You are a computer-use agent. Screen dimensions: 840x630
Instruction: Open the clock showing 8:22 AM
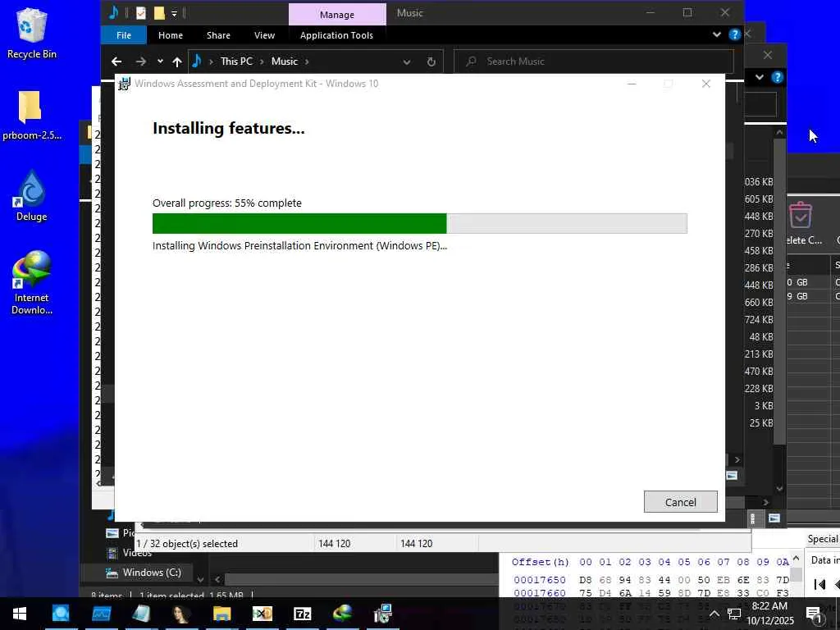[769, 614]
